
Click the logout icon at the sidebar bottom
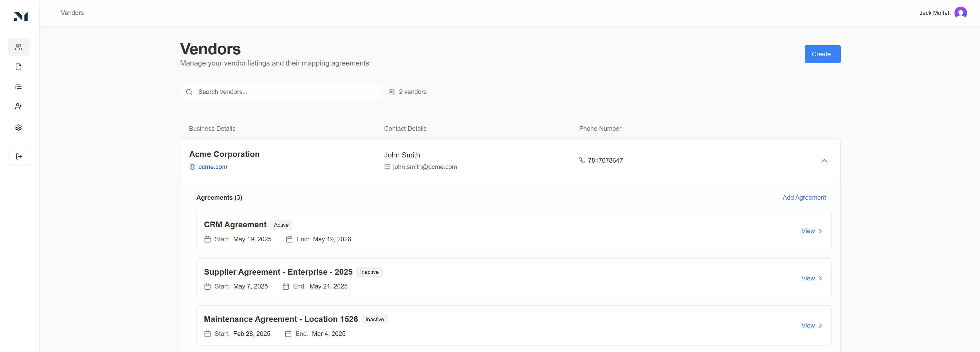19,156
